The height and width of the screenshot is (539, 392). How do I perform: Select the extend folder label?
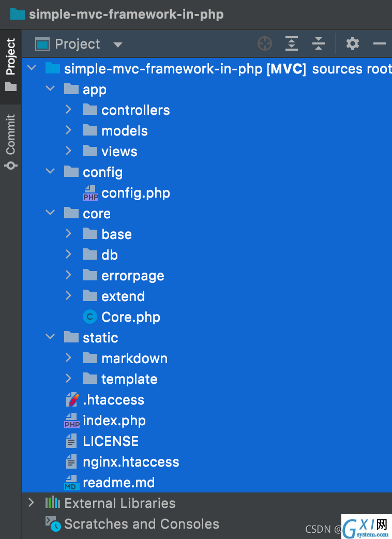point(123,296)
